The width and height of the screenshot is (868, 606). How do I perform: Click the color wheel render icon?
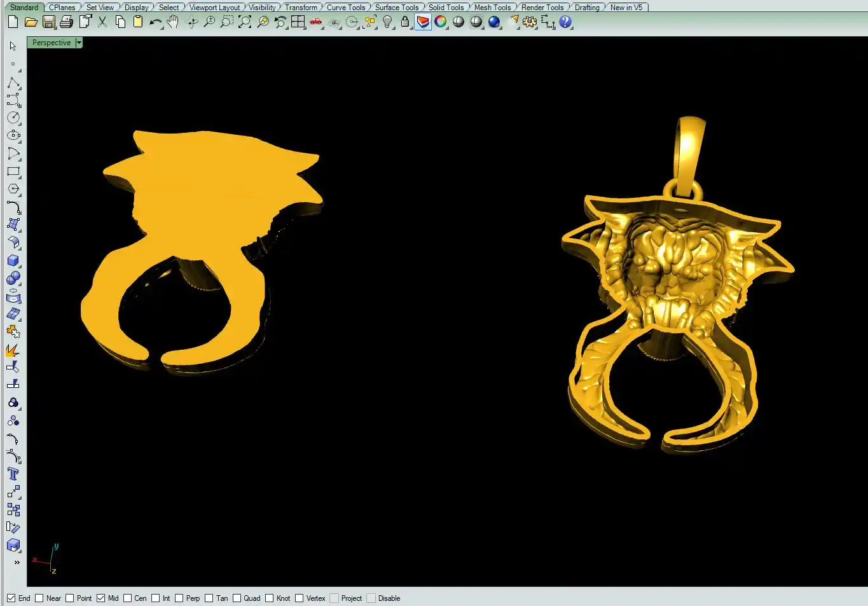(440, 22)
